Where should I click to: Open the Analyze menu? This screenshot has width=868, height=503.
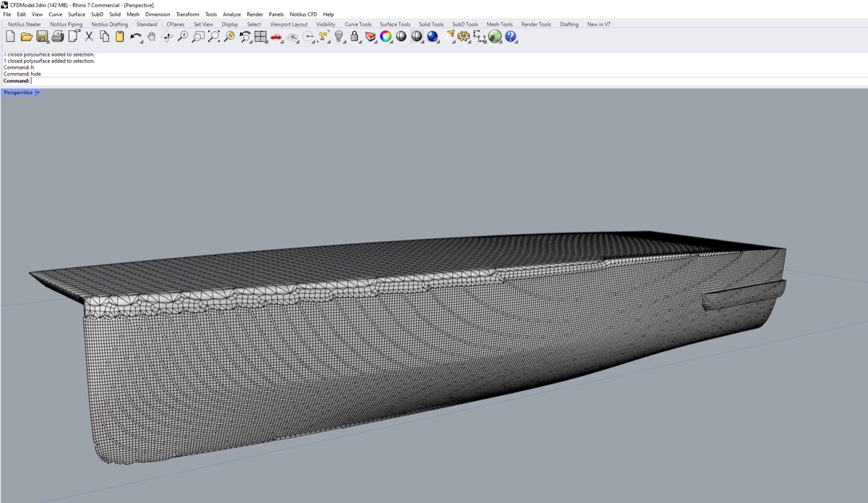pos(232,14)
